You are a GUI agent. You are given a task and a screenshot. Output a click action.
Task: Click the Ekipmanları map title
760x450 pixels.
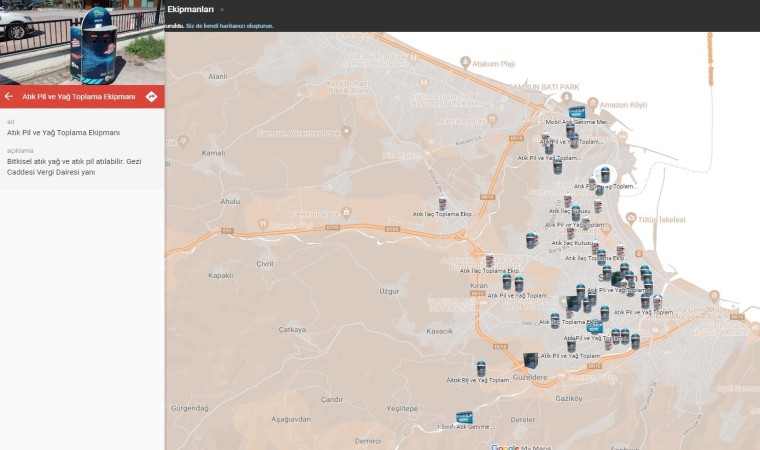189,9
